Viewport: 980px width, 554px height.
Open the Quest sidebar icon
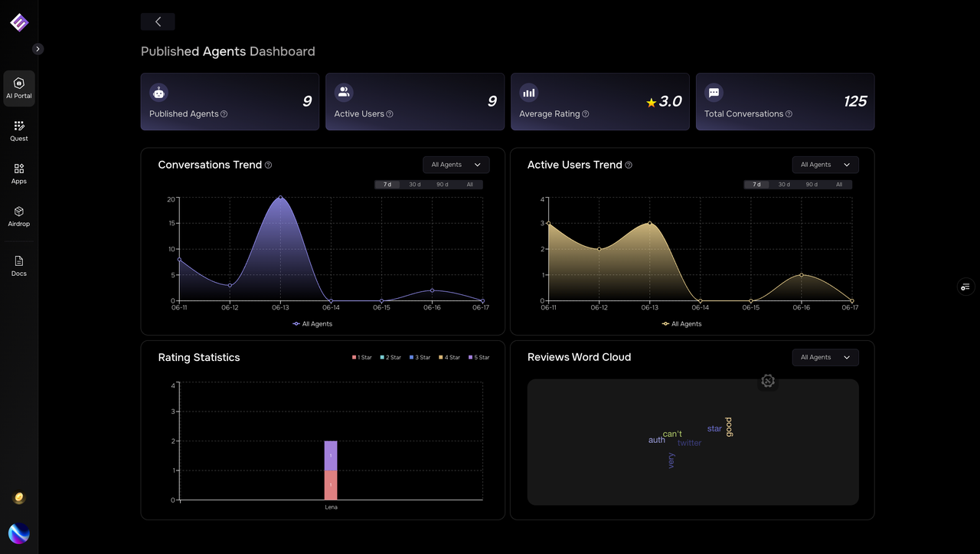[x=19, y=130]
